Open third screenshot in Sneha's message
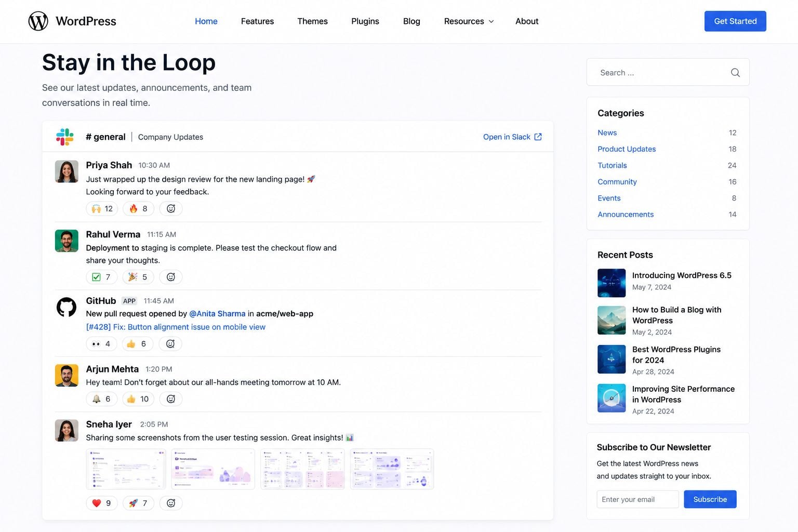 click(x=302, y=469)
